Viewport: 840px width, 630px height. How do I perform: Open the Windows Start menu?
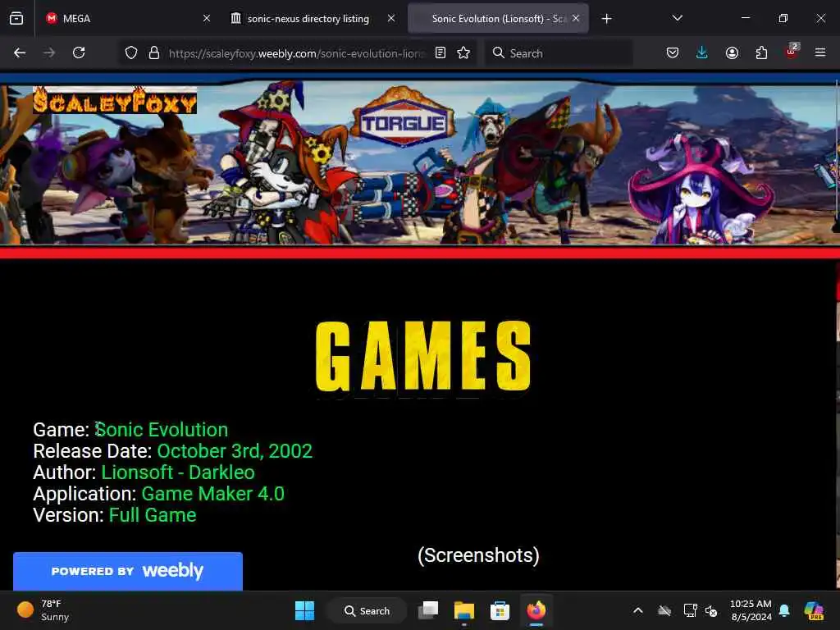(305, 610)
